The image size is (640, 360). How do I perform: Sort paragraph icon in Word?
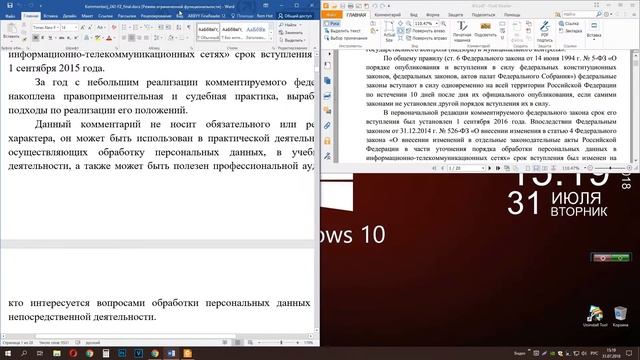179,27
